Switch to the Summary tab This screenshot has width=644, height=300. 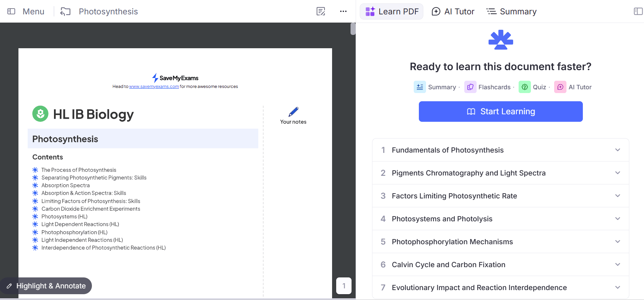pyautogui.click(x=511, y=11)
